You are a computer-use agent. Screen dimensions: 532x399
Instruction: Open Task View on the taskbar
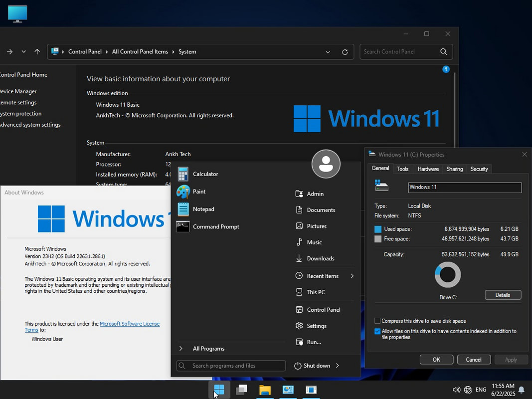click(242, 390)
